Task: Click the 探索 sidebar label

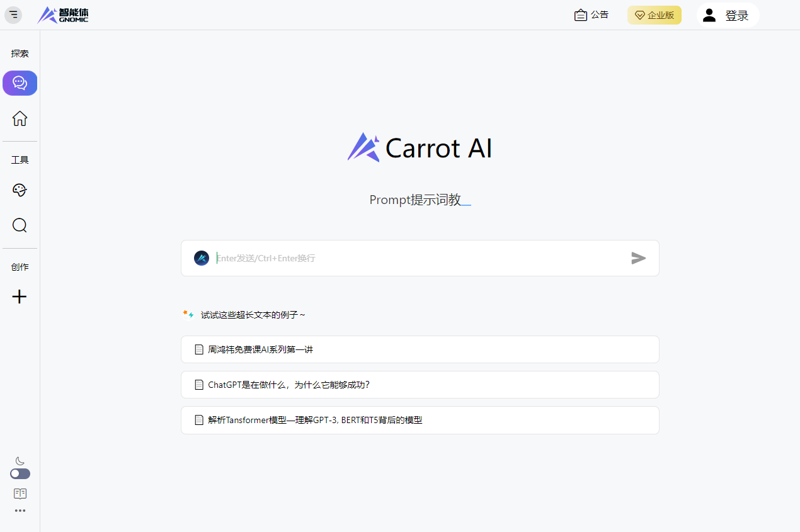Action: pos(20,54)
